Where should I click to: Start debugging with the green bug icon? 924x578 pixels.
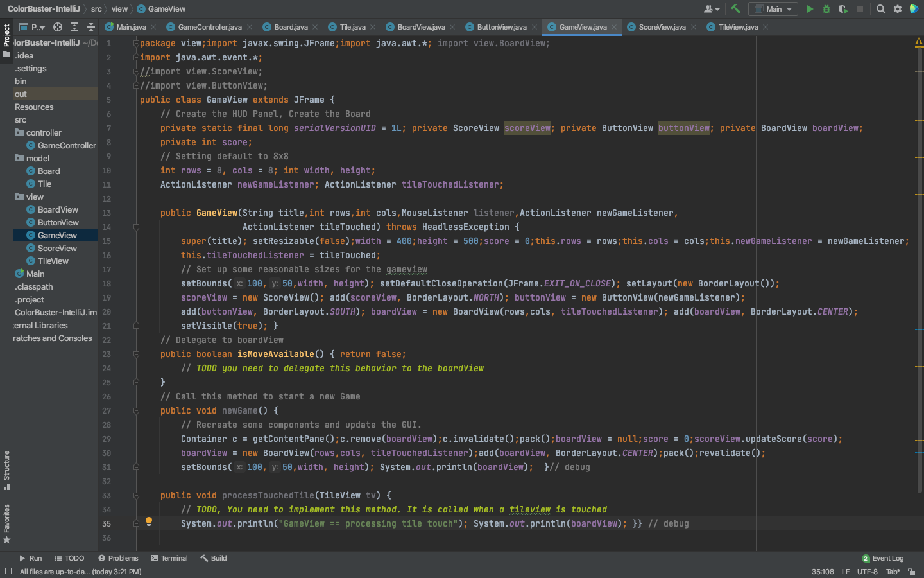(x=826, y=9)
